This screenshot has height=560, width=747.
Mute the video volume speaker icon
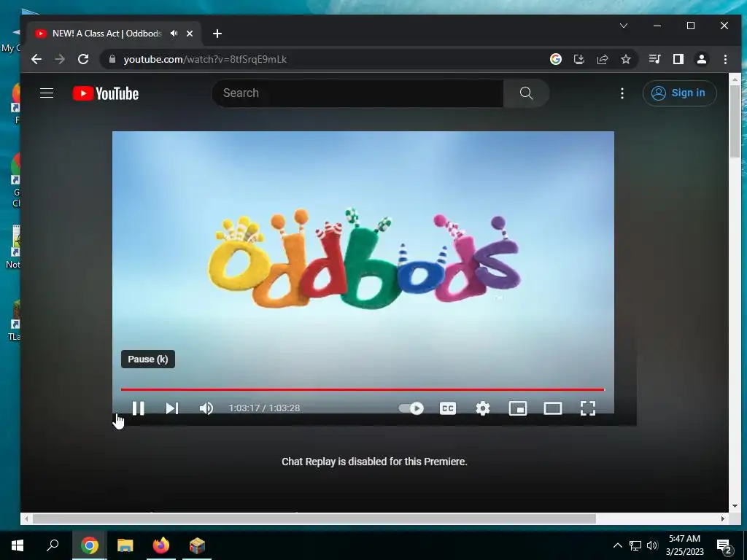click(206, 408)
